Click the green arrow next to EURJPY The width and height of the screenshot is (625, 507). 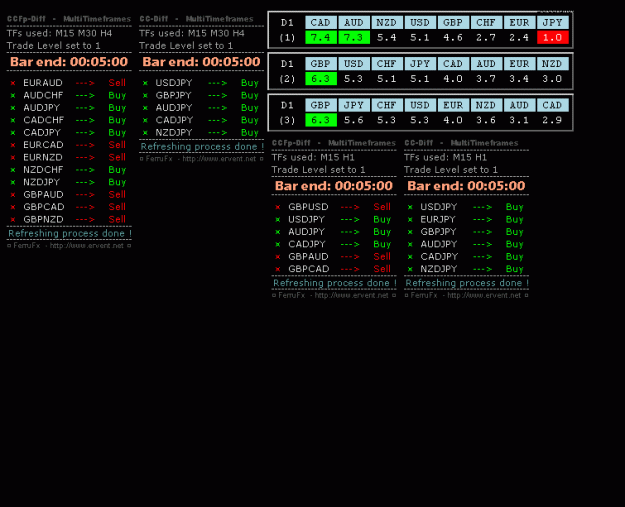click(x=482, y=220)
